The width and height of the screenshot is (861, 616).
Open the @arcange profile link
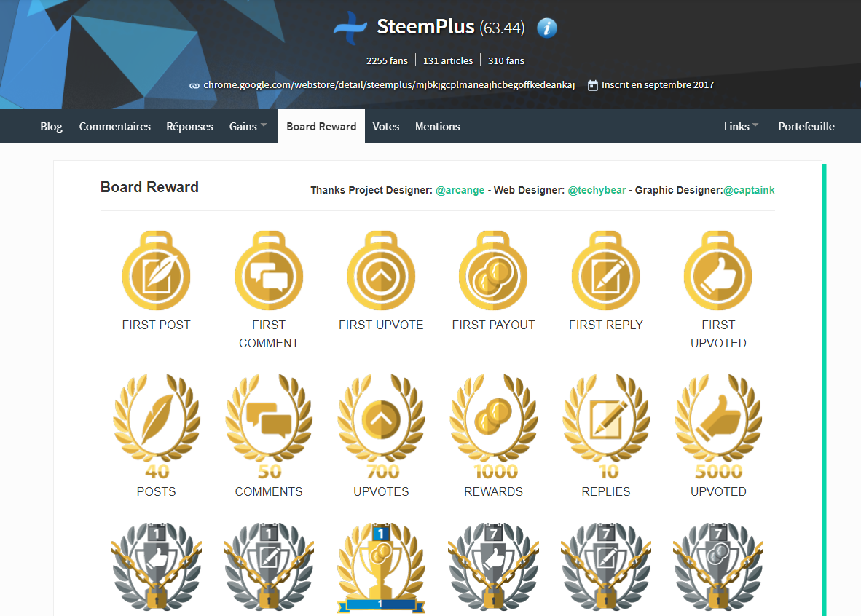click(x=460, y=190)
